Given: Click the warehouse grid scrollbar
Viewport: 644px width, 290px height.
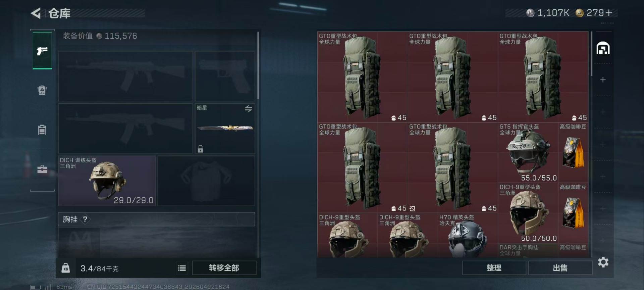Looking at the screenshot, I should coord(591,54).
